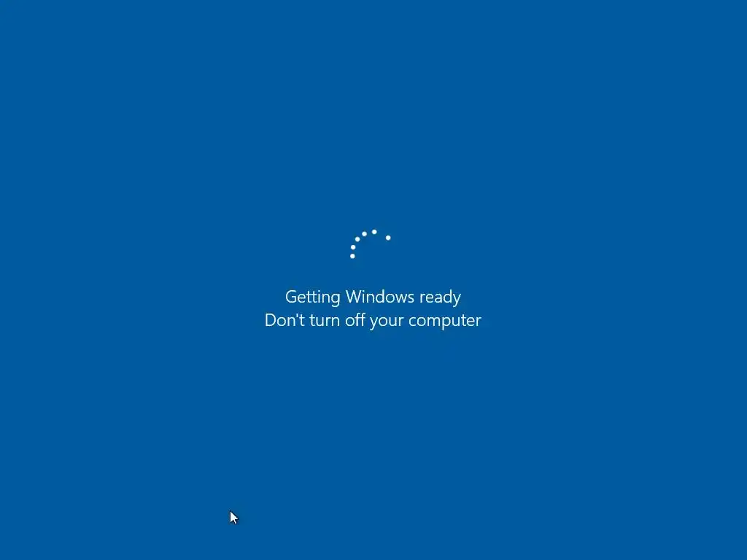The image size is (747, 560).
Task: Click the capital G in "Getting"
Action: pos(292,297)
